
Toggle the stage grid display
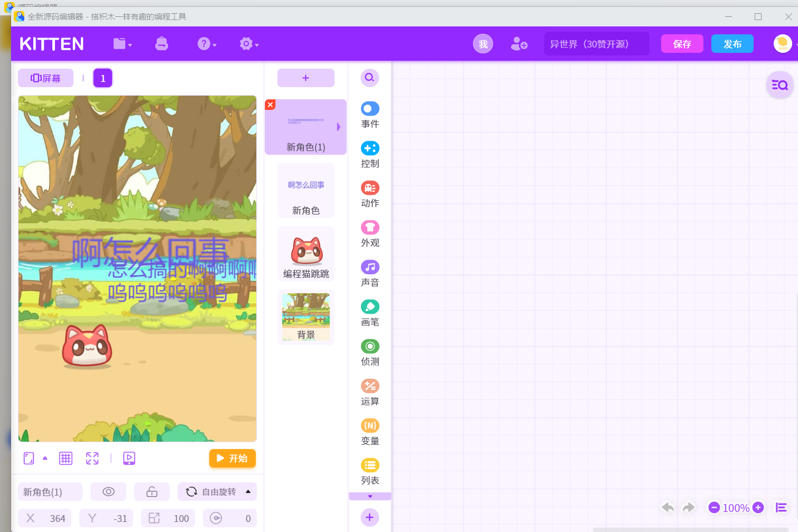(x=66, y=458)
